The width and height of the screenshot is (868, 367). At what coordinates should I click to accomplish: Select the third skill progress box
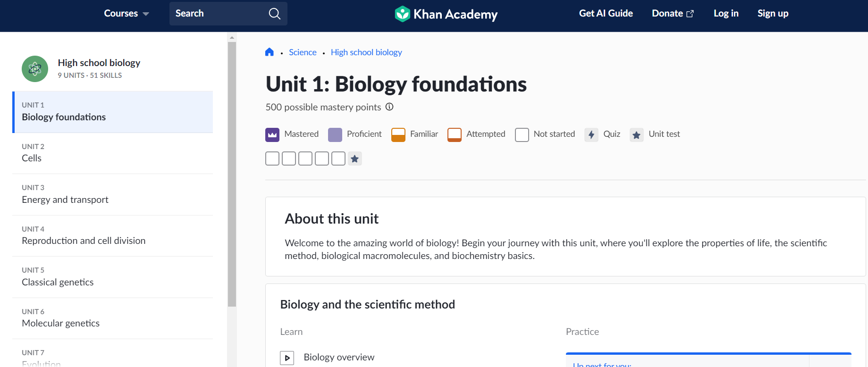point(305,159)
